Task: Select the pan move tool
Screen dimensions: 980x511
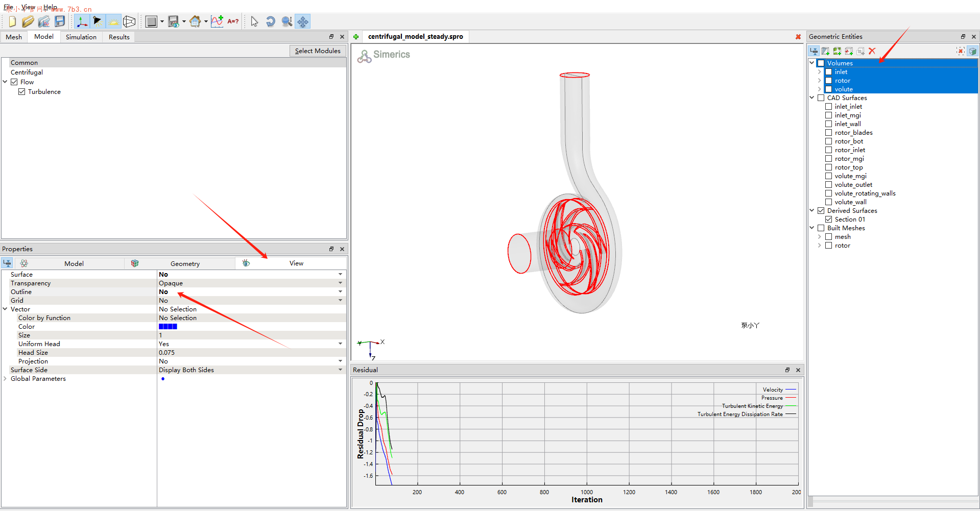Action: (303, 21)
